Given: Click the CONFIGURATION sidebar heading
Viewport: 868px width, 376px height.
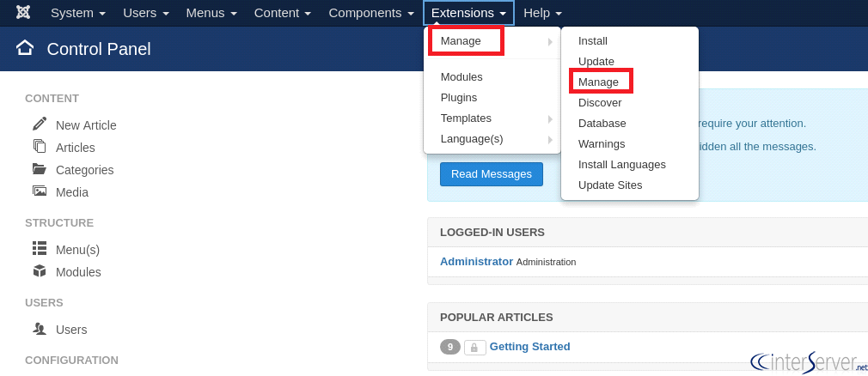Looking at the screenshot, I should point(71,361).
